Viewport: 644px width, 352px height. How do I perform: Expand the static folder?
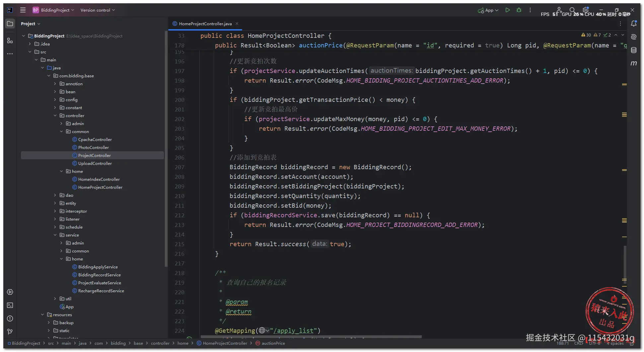(49, 330)
